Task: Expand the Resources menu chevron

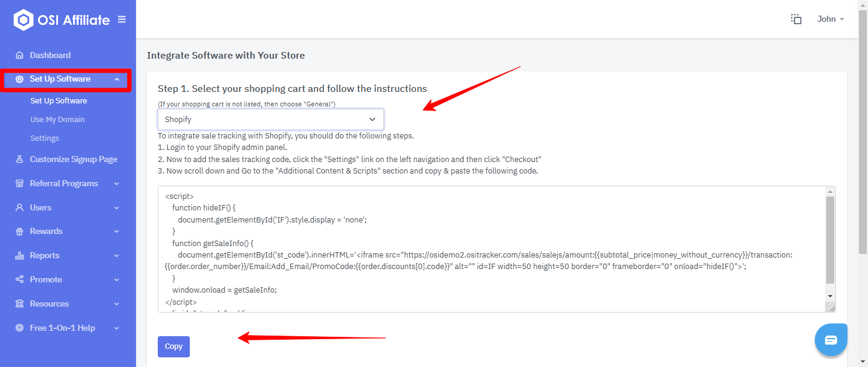Action: 117,304
